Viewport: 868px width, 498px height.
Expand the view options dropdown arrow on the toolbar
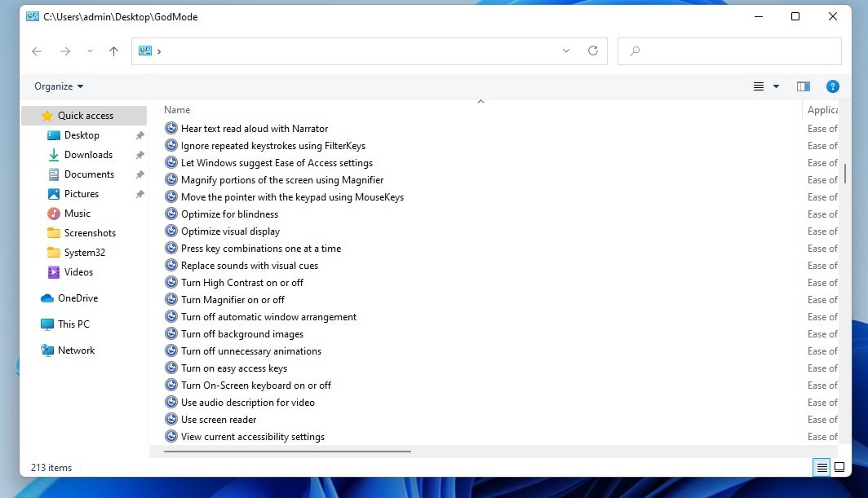[775, 86]
